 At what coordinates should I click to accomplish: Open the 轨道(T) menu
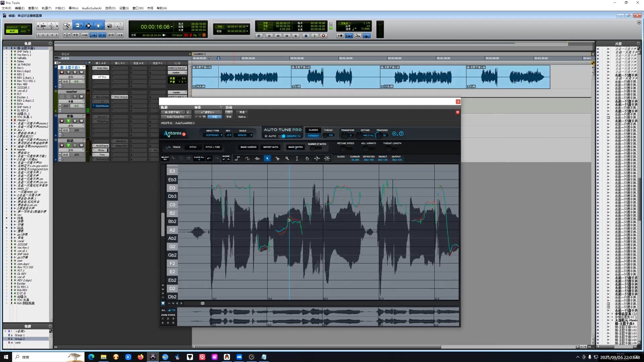point(47,8)
